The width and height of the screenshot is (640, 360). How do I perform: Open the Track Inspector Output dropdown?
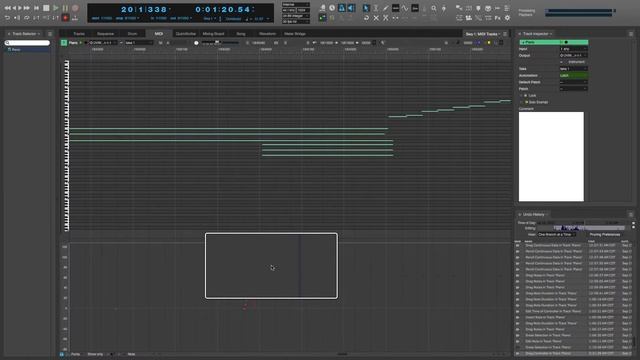tap(573, 56)
